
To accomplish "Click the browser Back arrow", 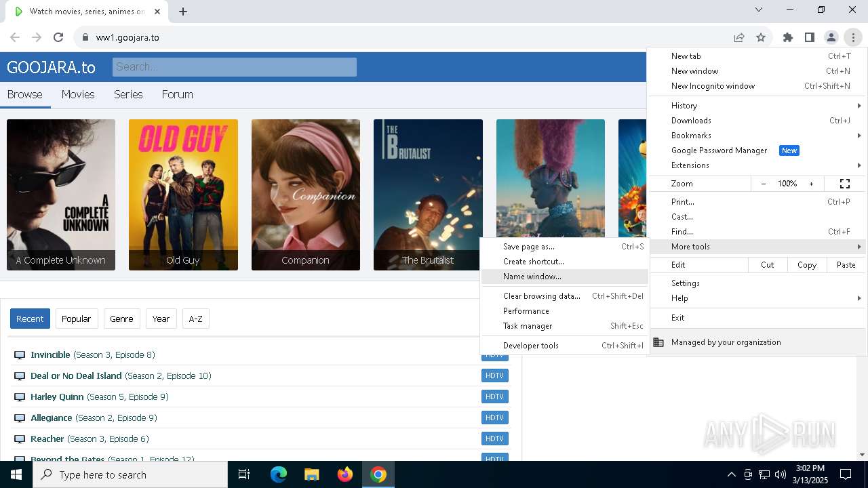I will (15, 37).
